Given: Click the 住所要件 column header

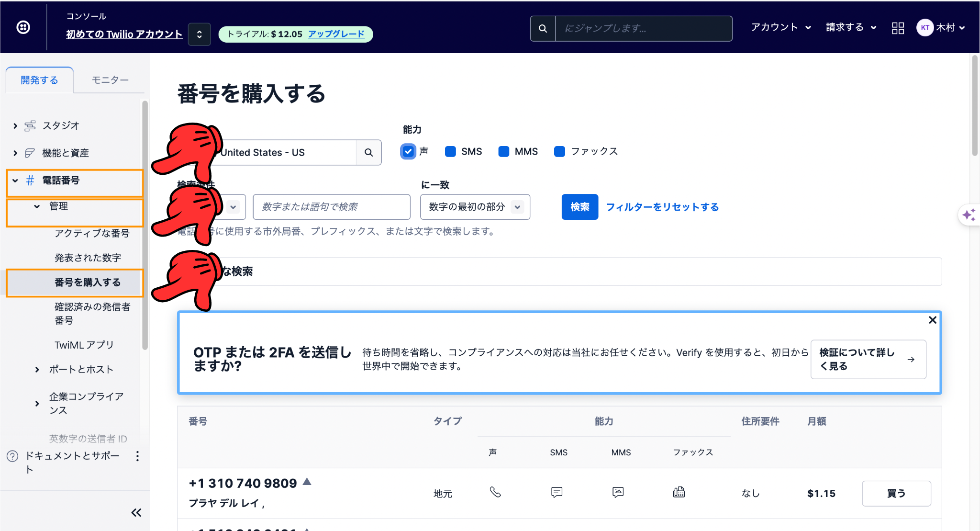Looking at the screenshot, I should pos(760,421).
